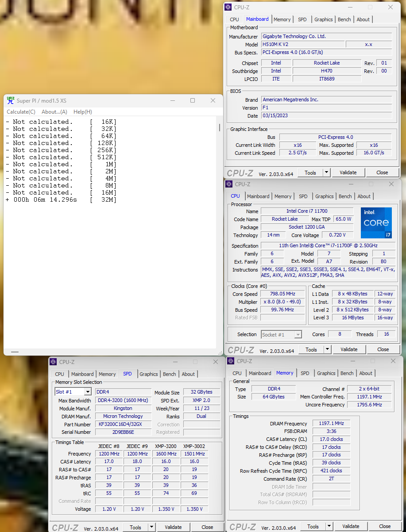This screenshot has height=532, width=406.
Task: Click Validate button in SPD window
Action: pos(173,527)
